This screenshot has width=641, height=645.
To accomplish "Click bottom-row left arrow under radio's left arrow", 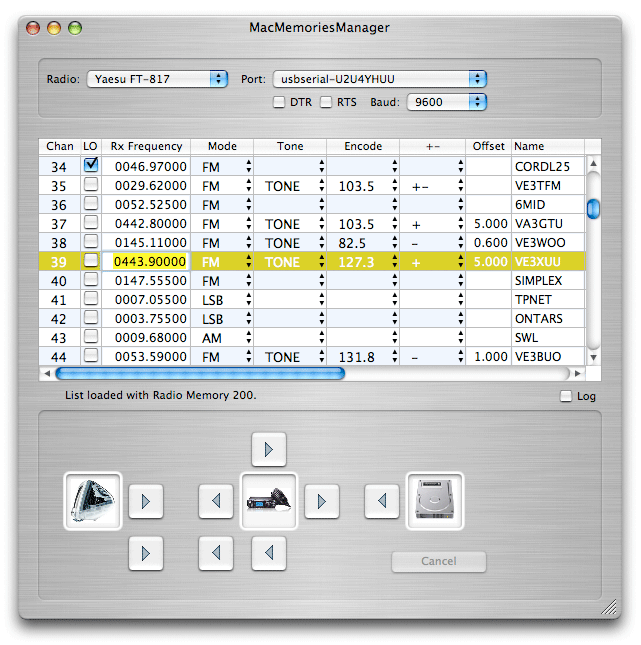I will pyautogui.click(x=216, y=553).
